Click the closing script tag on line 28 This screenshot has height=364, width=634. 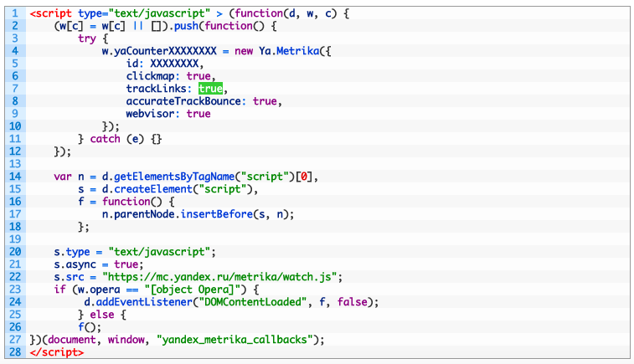57,352
